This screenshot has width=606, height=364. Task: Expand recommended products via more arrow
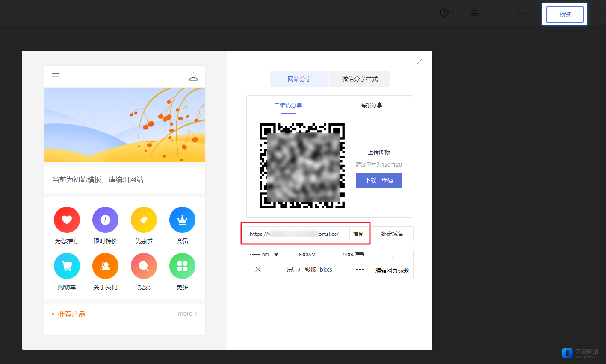click(x=188, y=314)
